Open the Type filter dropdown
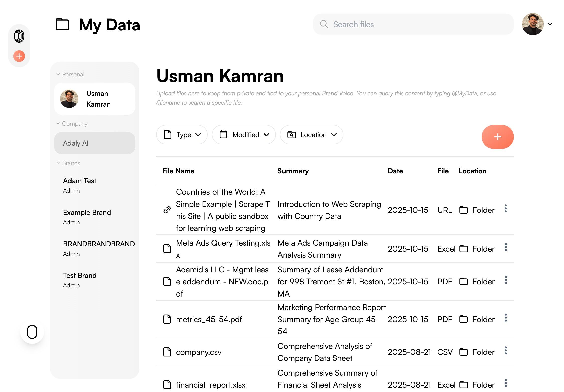Screen dimensions: 564x392 [182, 135]
